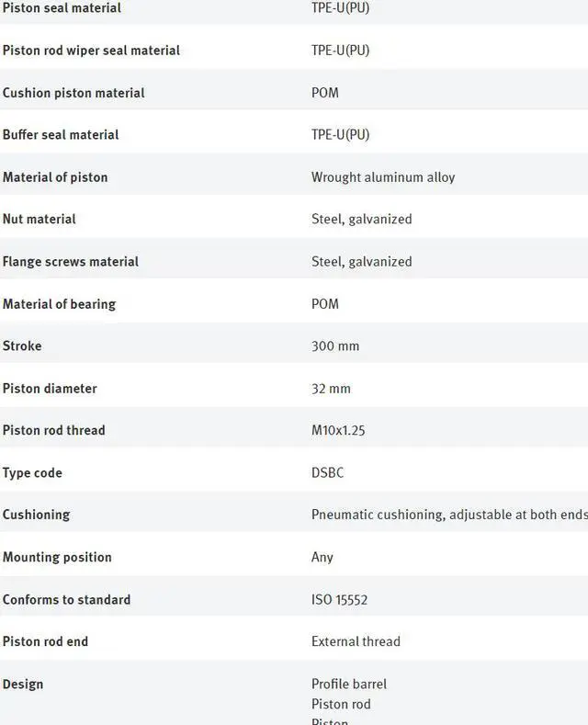588x725 pixels.
Task: Click the 'Design' row label
Action: coord(23,685)
